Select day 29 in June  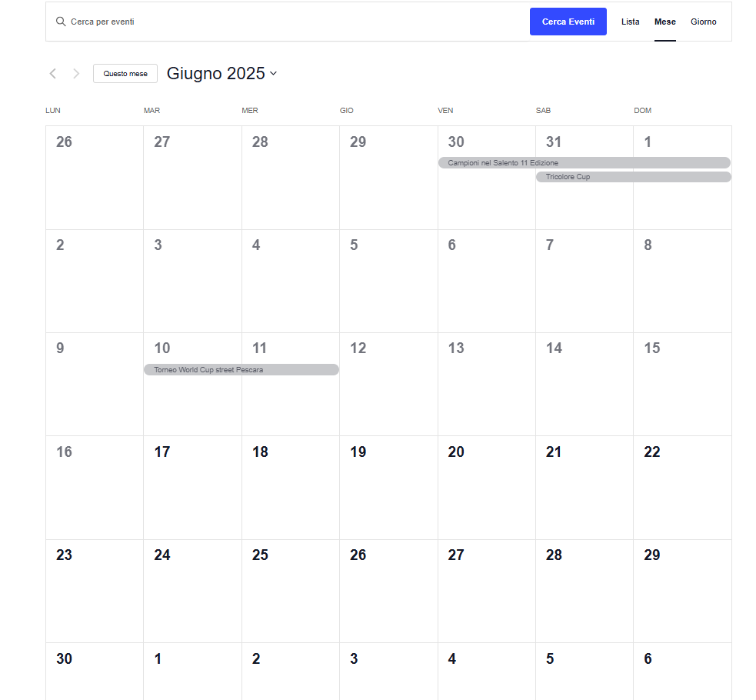tap(652, 555)
